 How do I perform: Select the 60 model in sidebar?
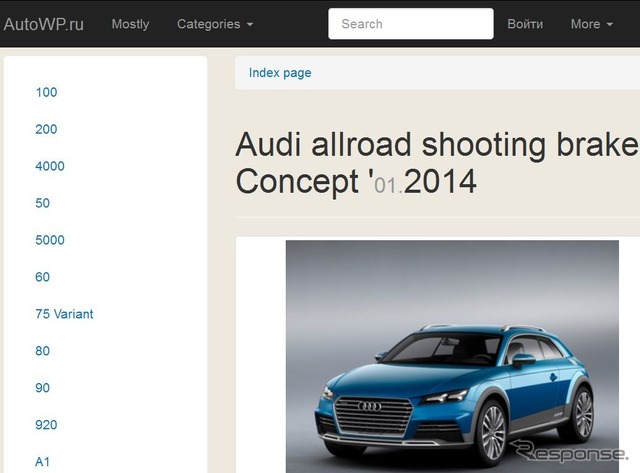42,277
